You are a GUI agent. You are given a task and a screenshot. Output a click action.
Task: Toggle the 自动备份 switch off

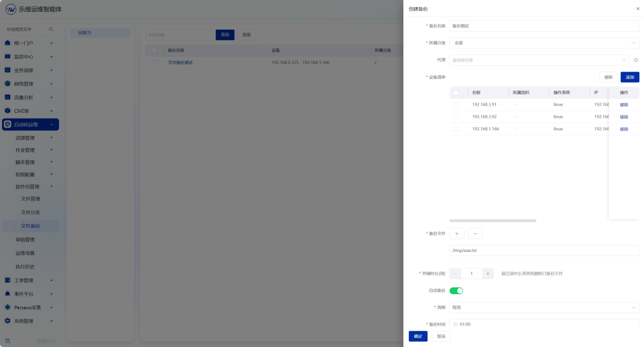pos(456,290)
